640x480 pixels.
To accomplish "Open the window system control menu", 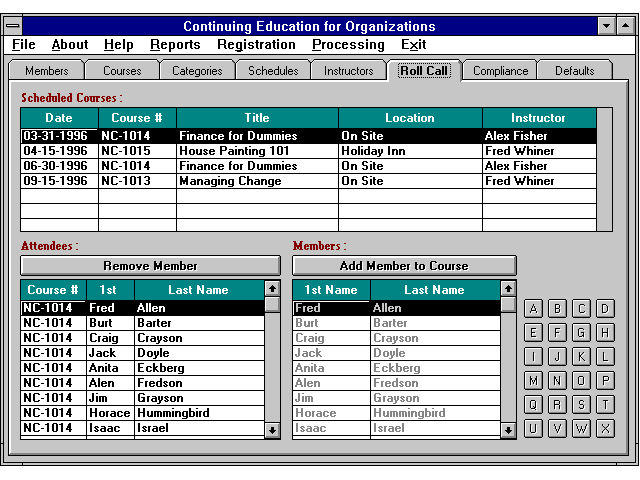I will tap(13, 25).
